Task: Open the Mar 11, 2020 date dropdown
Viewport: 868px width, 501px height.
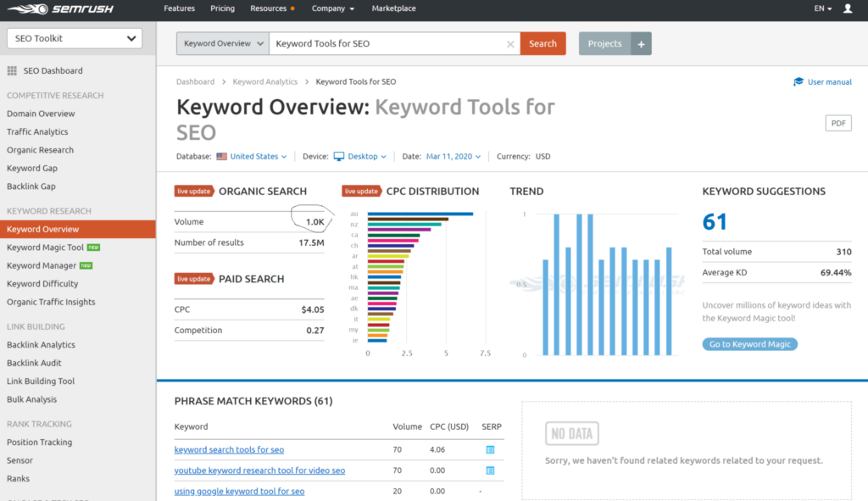Action: tap(453, 156)
